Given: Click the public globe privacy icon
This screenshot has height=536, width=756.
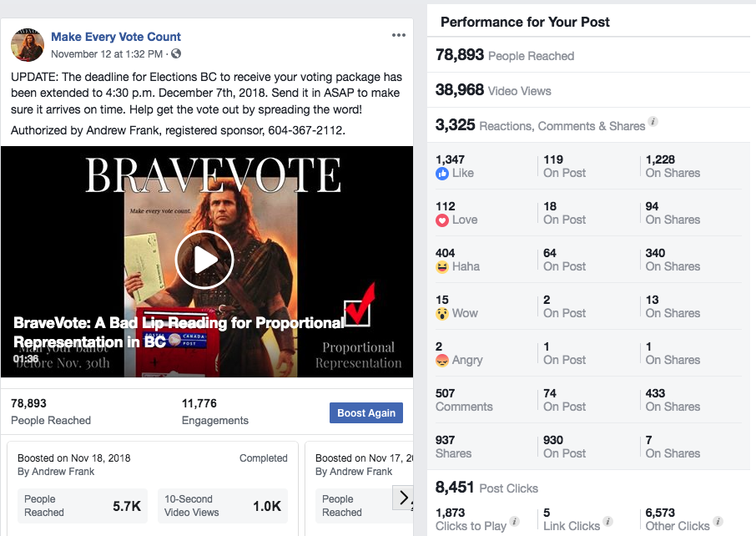Looking at the screenshot, I should [x=176, y=53].
